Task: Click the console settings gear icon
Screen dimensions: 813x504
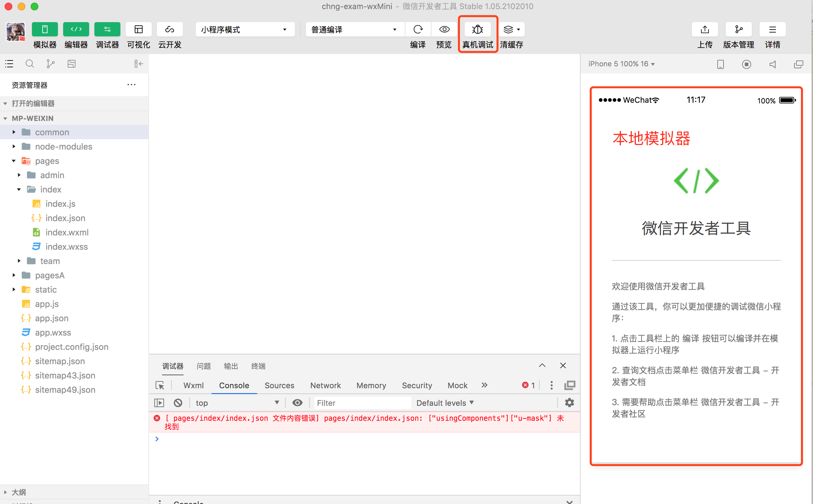Action: click(569, 403)
